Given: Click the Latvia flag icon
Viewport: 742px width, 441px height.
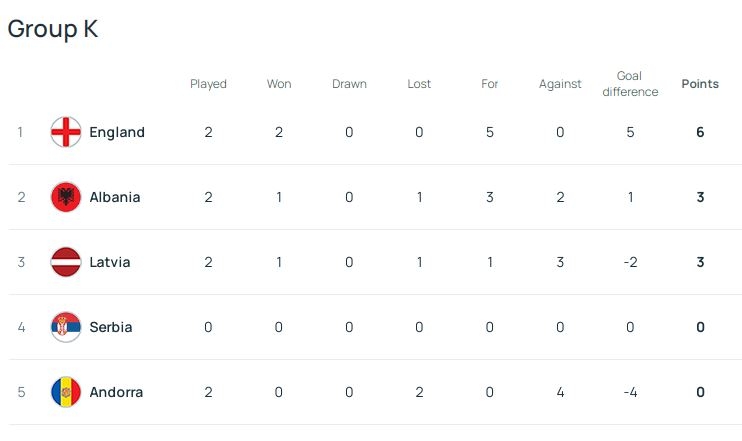Looking at the screenshot, I should tap(66, 262).
